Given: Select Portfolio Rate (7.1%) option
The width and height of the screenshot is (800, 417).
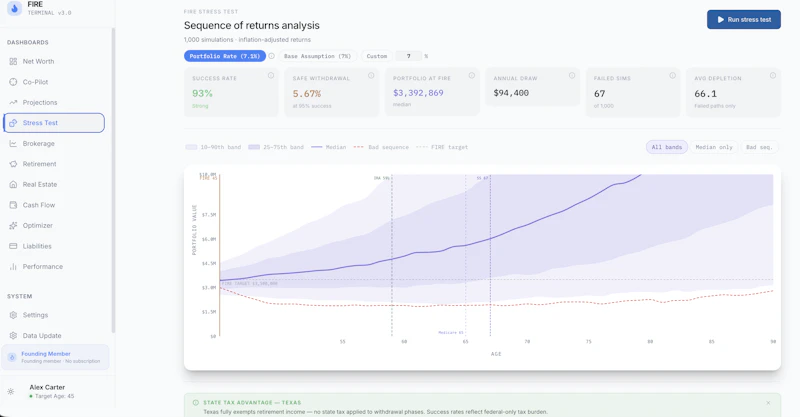Looking at the screenshot, I should pos(224,56).
